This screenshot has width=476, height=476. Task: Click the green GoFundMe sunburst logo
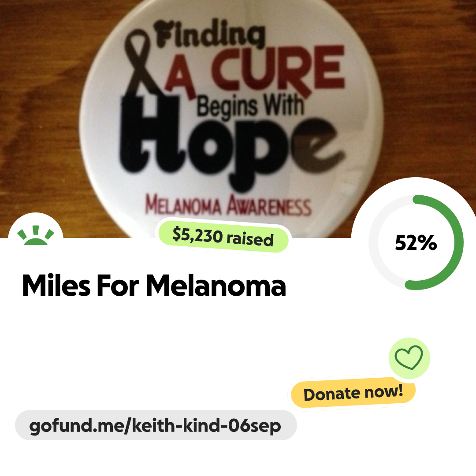[x=36, y=235]
